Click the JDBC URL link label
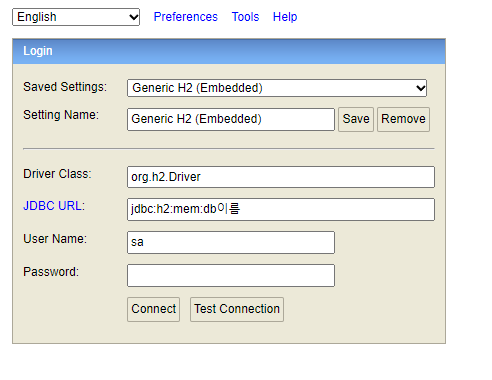Screen dimensions: 492x380 54,206
